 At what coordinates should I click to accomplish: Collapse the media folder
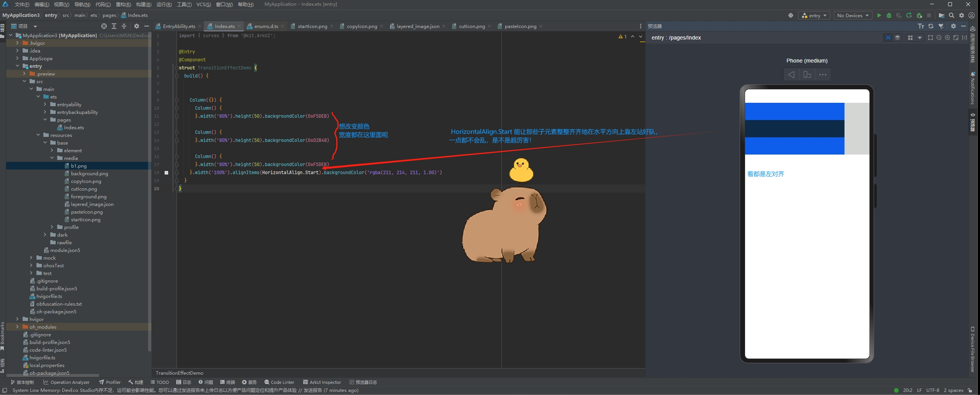coord(52,158)
